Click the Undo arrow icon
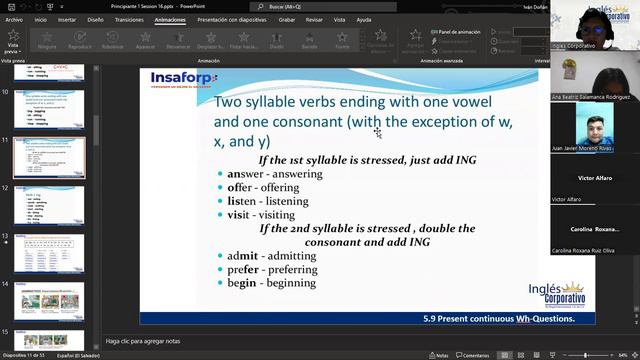640x360 pixels. point(24,7)
